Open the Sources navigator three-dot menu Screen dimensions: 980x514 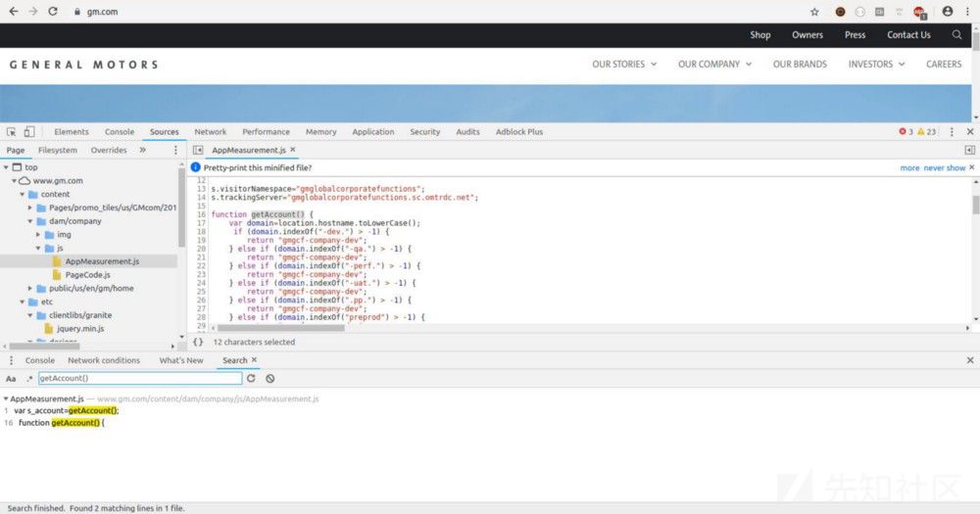coord(175,150)
